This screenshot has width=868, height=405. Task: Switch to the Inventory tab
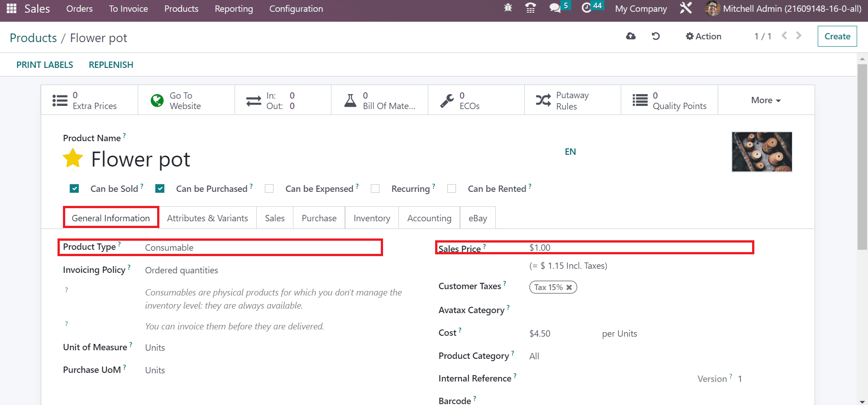tap(372, 218)
